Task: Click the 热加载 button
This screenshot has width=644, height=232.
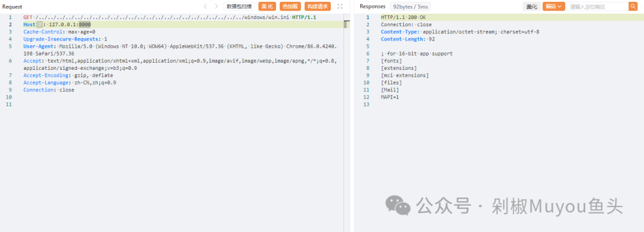Action: coord(290,7)
